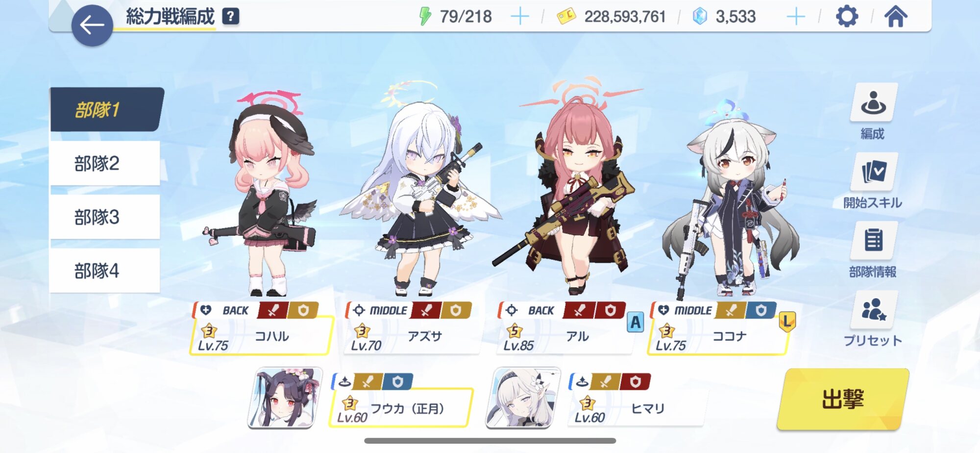Tap the 出撃 sortie button
Image resolution: width=980 pixels, height=453 pixels.
[x=843, y=399]
